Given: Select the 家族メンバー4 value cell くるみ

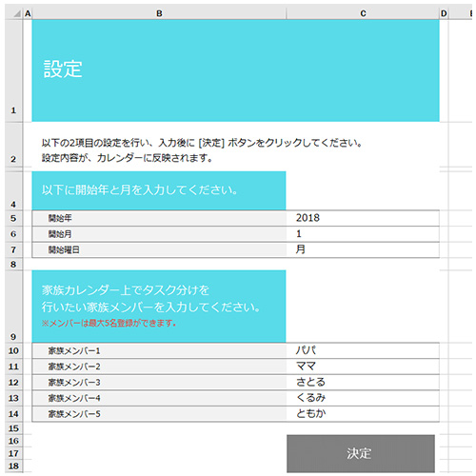Looking at the screenshot, I should click(363, 398).
